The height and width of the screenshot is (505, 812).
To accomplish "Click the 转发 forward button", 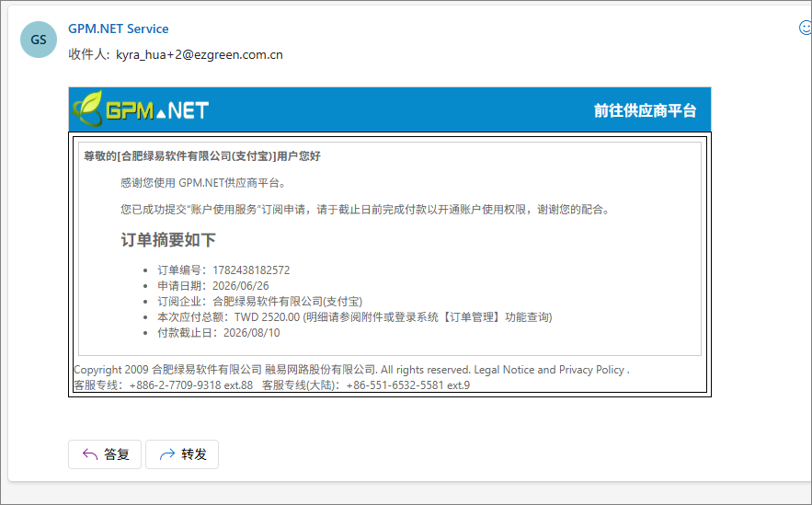I will click(x=182, y=454).
